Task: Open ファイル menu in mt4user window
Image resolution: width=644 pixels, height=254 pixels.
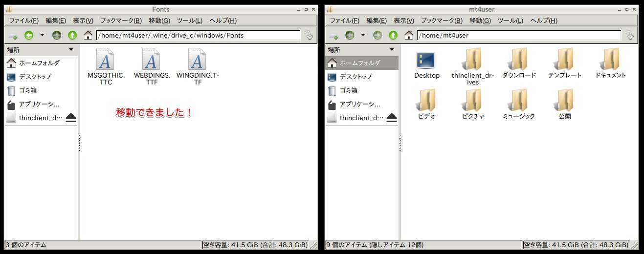Action: (x=345, y=21)
